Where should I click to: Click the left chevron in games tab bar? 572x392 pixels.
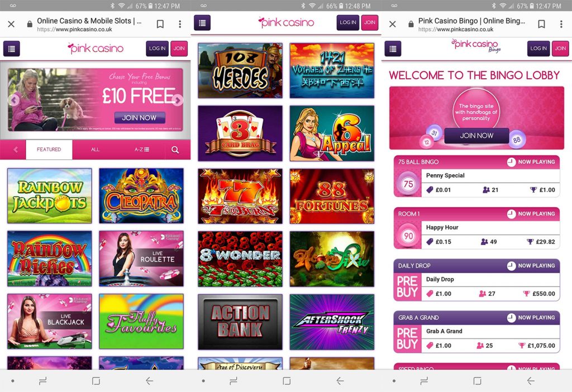[16, 150]
